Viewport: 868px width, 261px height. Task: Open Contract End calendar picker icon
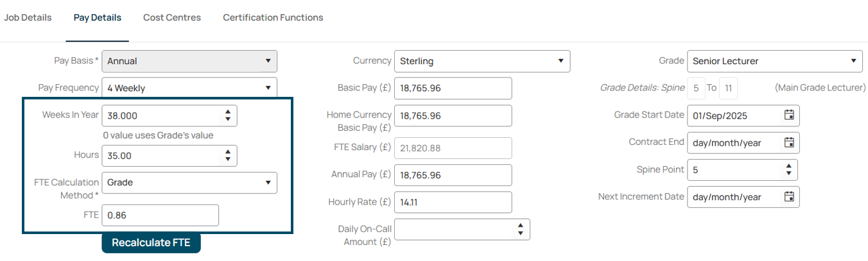[x=789, y=142]
